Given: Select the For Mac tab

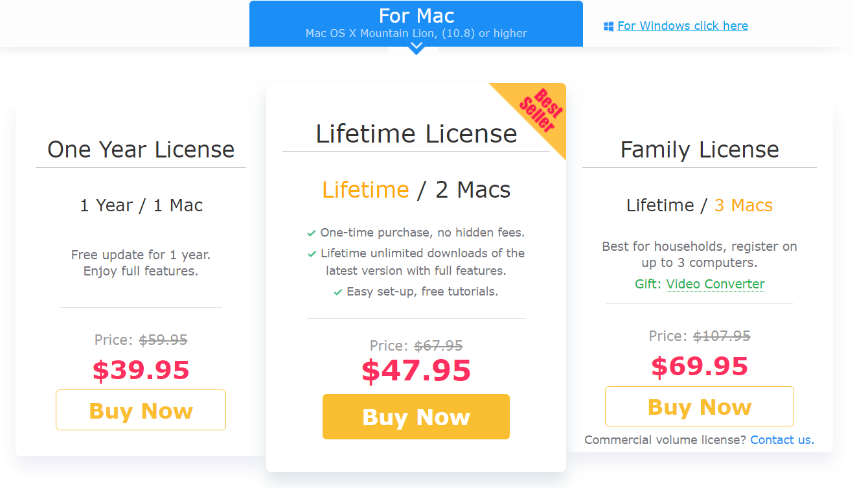Looking at the screenshot, I should point(416,23).
